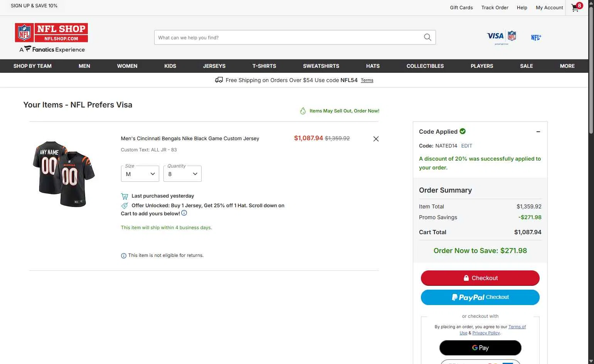Click the offer info circle icon

pos(184,213)
